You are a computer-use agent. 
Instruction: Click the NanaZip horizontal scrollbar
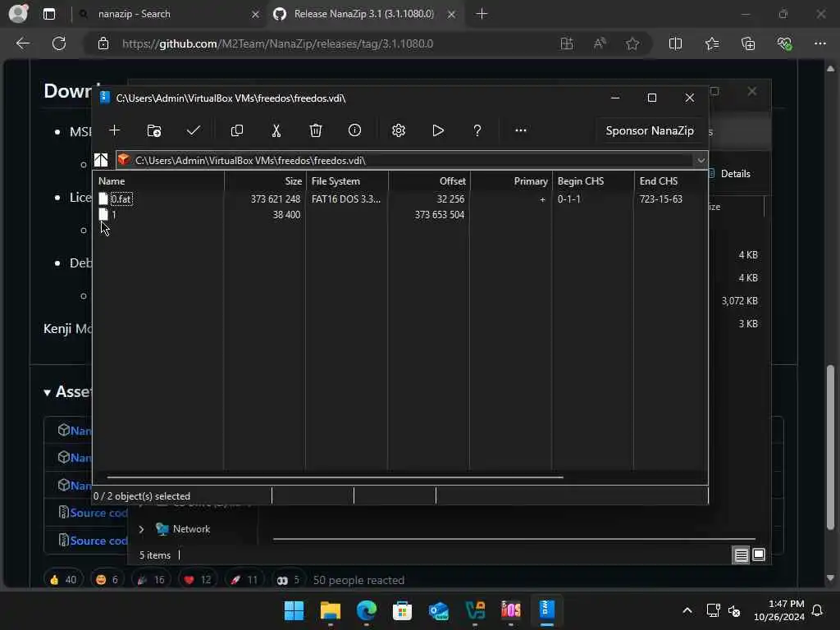[x=335, y=477]
